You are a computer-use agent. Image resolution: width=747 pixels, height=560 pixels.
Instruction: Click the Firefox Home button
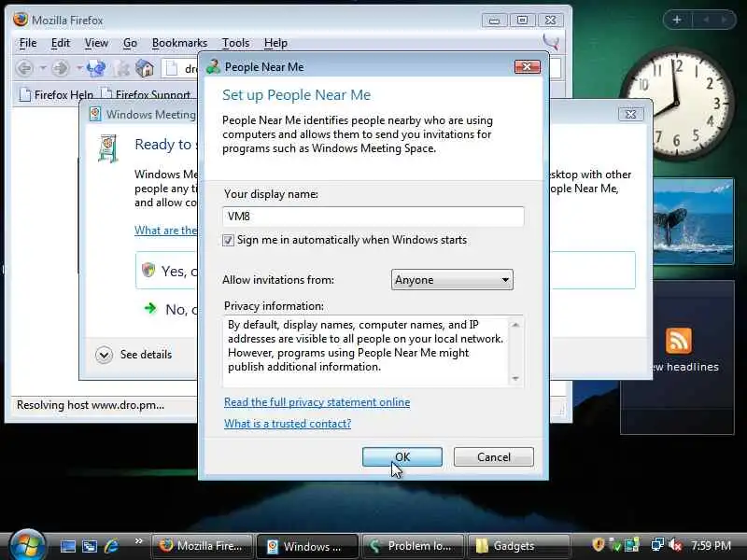point(145,68)
